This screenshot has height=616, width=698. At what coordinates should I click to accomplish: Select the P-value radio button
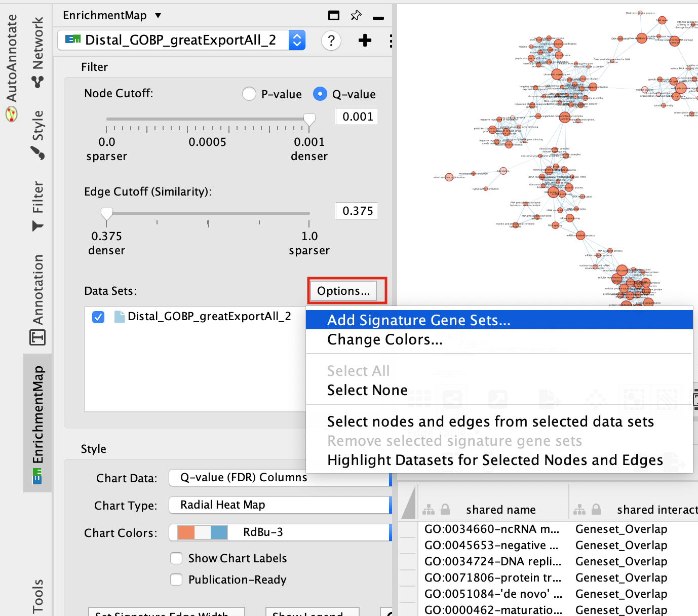pos(249,94)
